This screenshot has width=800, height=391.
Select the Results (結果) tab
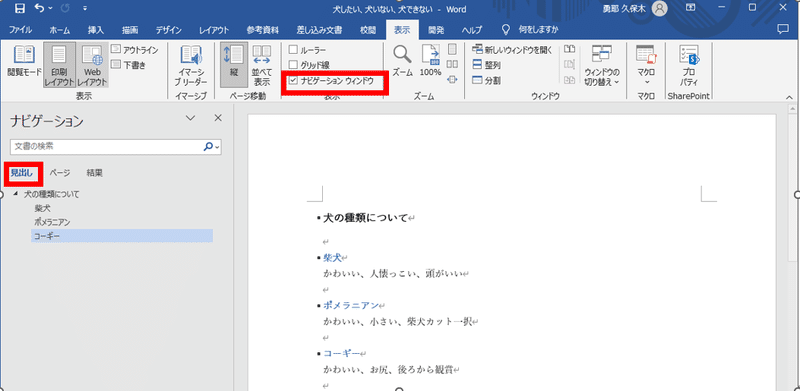pyautogui.click(x=94, y=173)
